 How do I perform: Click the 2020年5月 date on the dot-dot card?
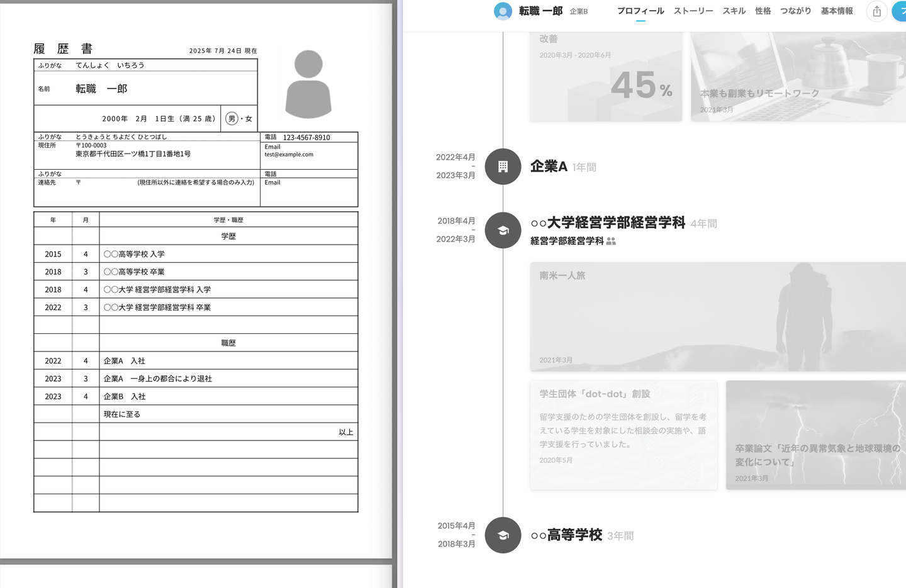click(x=556, y=460)
